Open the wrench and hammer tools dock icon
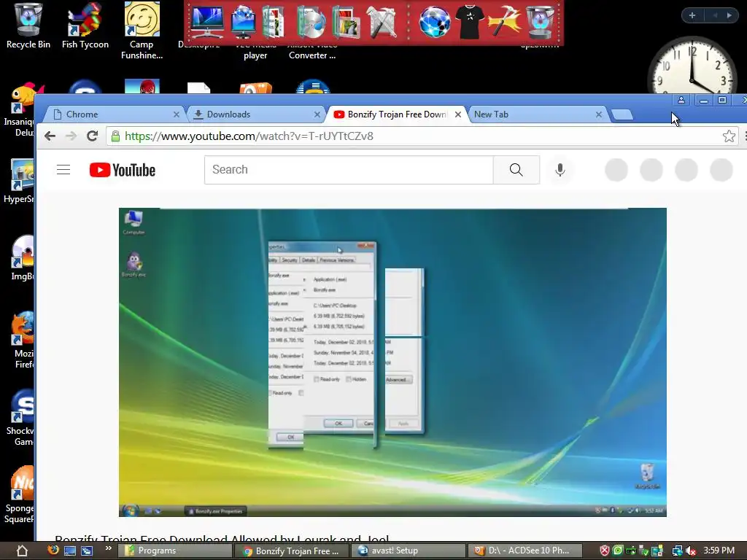747x560 pixels. tap(381, 22)
